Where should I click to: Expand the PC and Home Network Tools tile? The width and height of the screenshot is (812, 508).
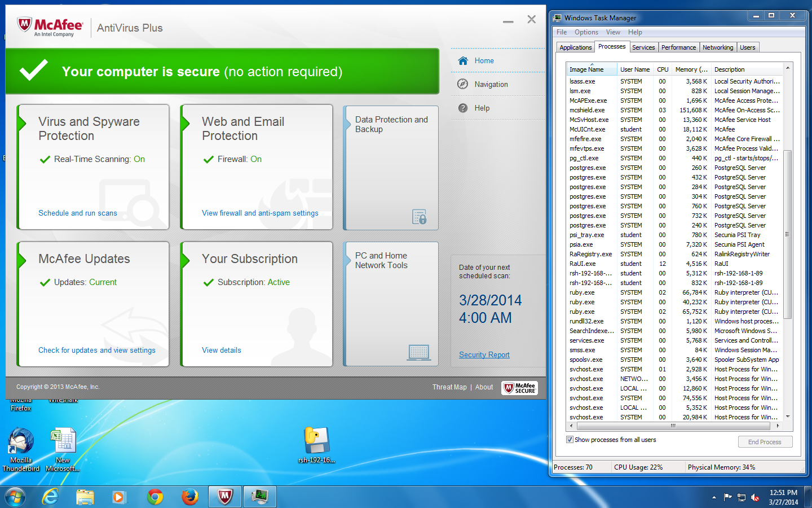[x=391, y=304]
